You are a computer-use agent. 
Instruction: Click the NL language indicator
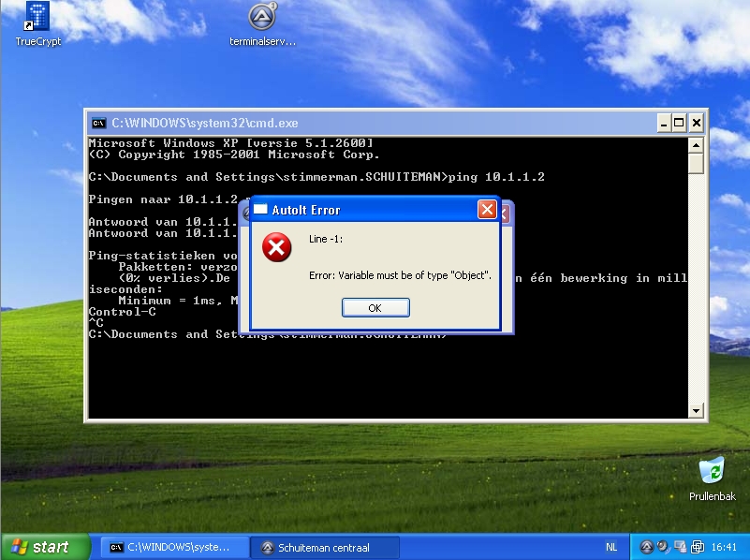click(611, 547)
